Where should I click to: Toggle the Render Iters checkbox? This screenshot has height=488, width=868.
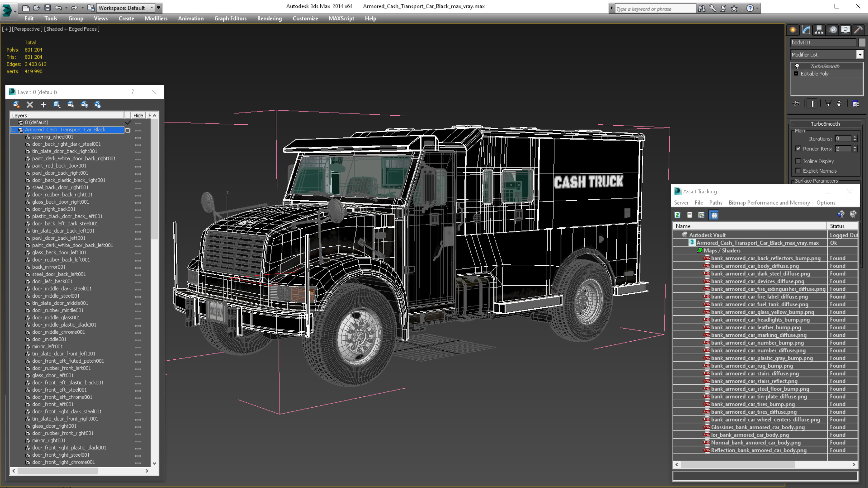(798, 149)
